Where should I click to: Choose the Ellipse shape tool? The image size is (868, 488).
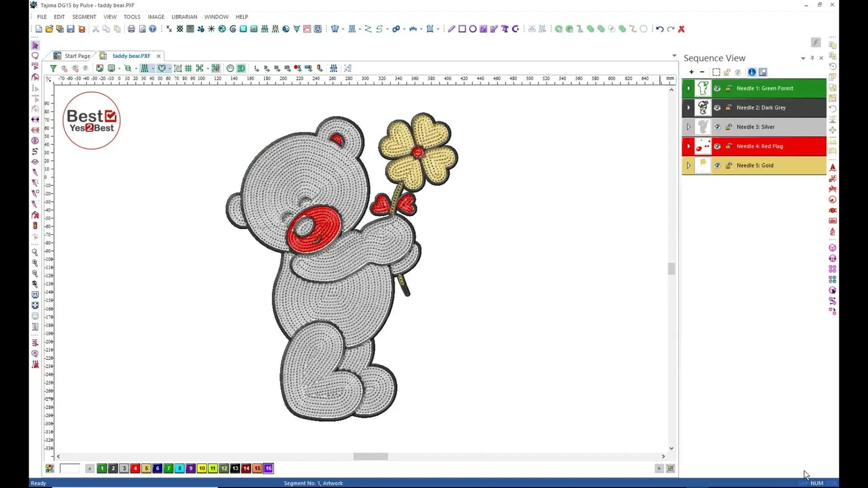coord(473,29)
